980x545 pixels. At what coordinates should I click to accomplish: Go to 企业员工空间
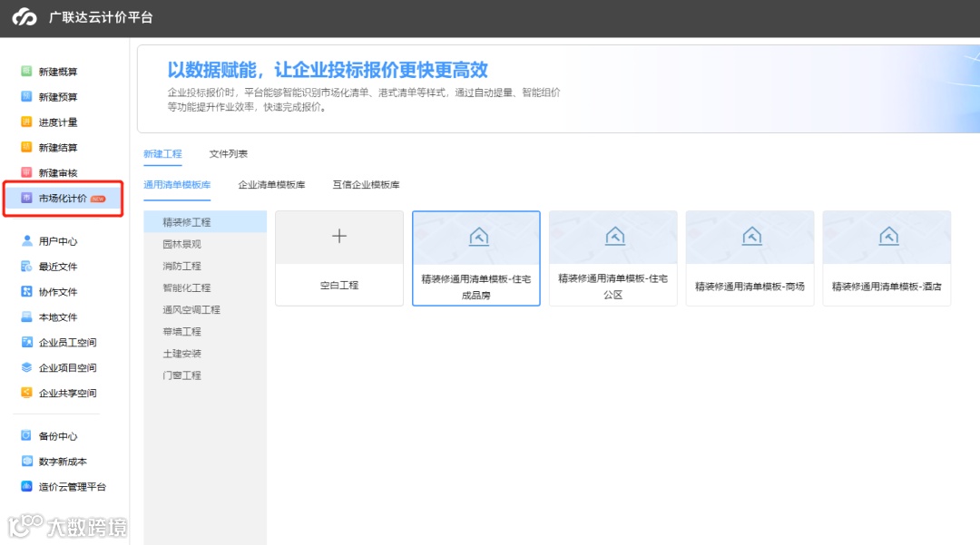coord(67,342)
